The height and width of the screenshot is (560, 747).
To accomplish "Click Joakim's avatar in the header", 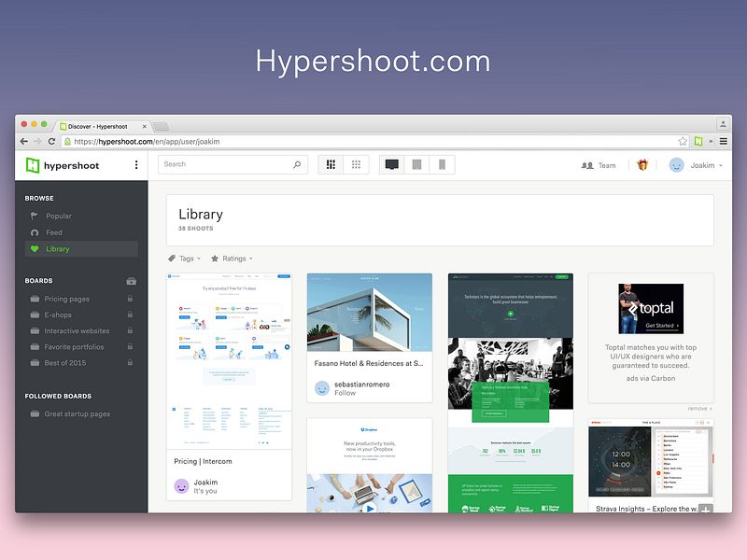I will coord(676,165).
